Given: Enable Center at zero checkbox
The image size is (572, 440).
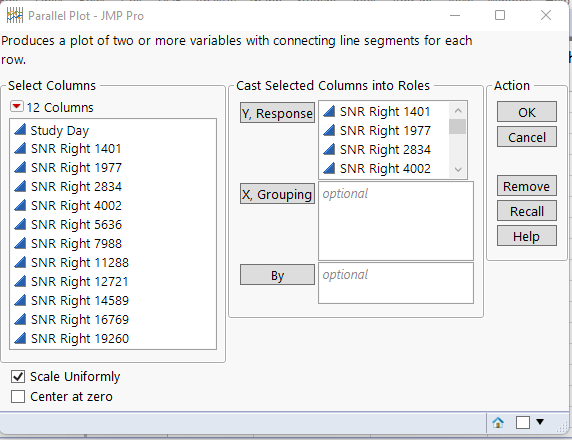Looking at the screenshot, I should click(18, 397).
